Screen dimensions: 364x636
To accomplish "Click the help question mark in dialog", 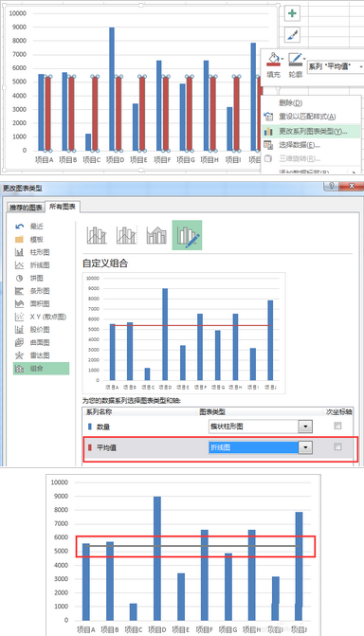I will (x=331, y=186).
